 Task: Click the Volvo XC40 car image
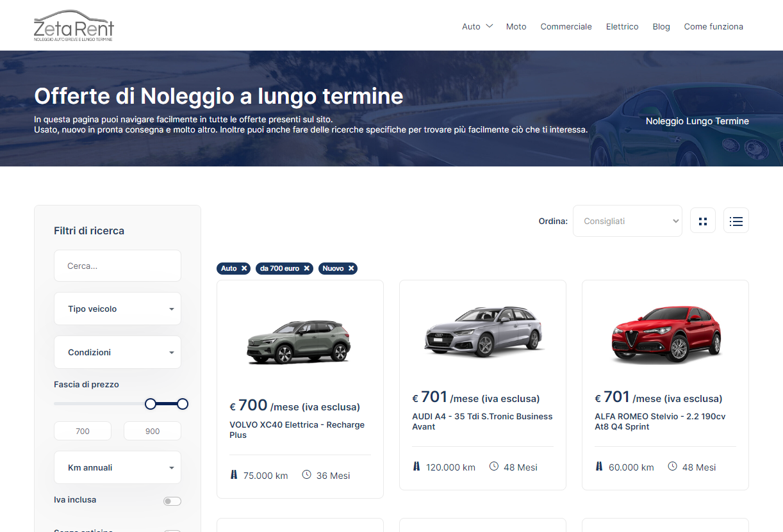(x=299, y=342)
